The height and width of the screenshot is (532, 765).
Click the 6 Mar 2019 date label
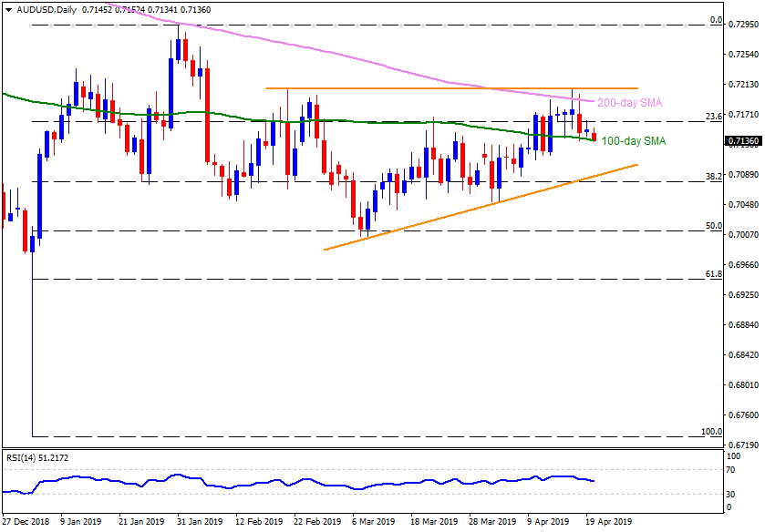[372, 523]
